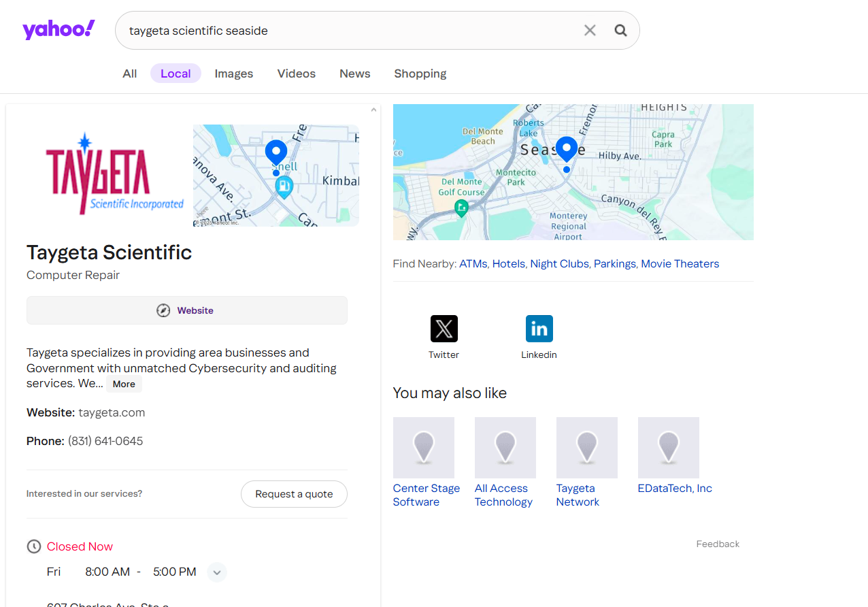
Task: Expand business hours chevron next to Fri
Action: click(217, 572)
